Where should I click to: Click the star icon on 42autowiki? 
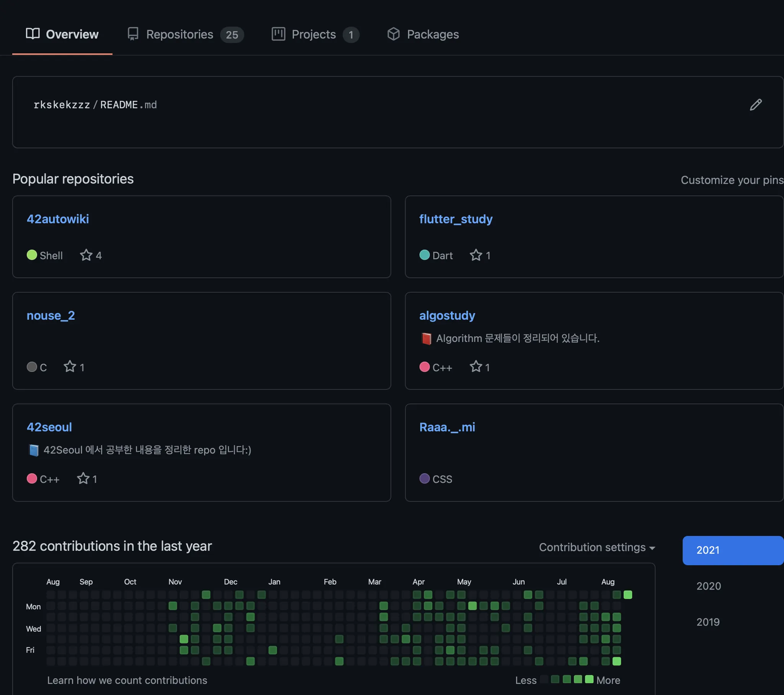86,255
